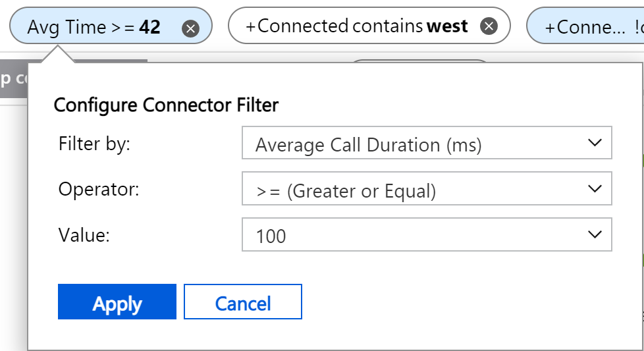Click the bold "west" text in filter pill

[x=447, y=26]
